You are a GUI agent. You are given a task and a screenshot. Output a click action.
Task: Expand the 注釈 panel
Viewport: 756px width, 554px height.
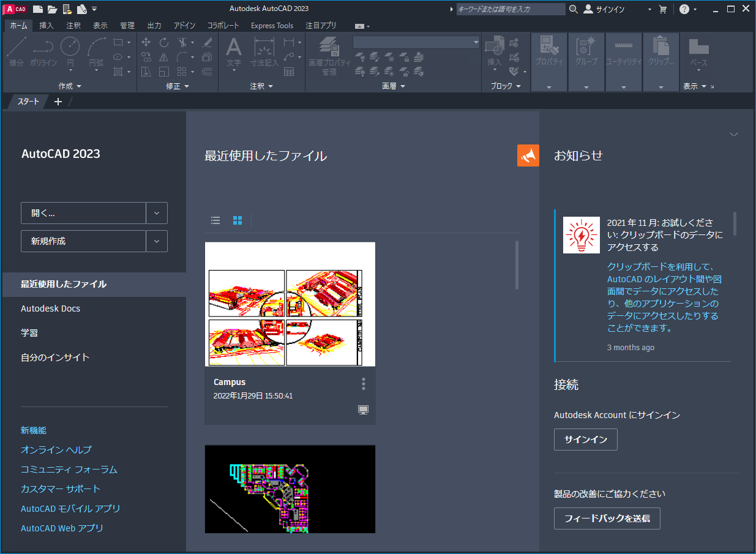[261, 86]
